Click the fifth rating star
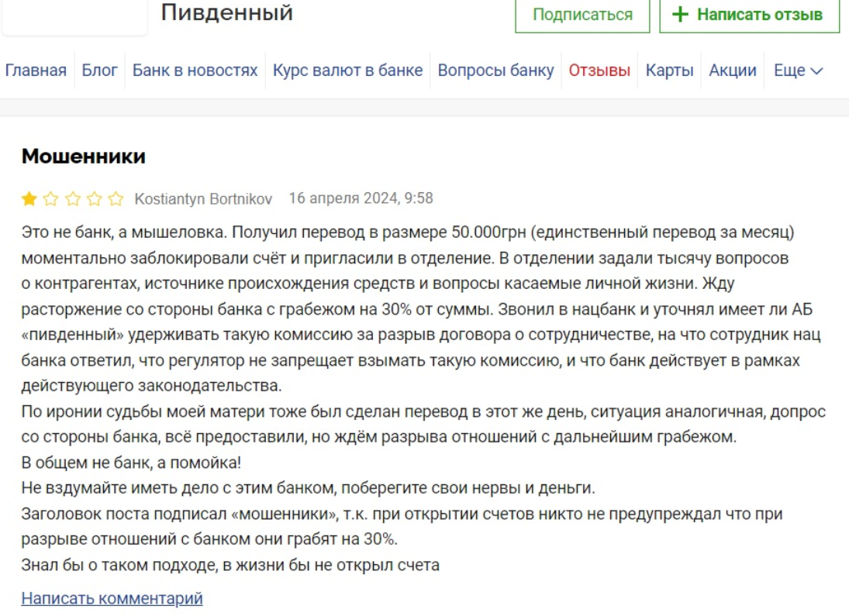This screenshot has height=616, width=849. pos(116,199)
